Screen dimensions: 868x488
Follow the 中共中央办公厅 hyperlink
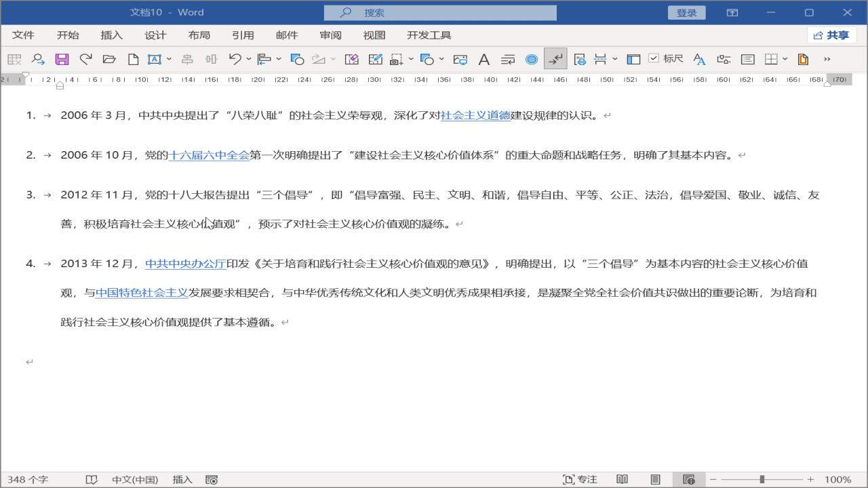click(186, 264)
